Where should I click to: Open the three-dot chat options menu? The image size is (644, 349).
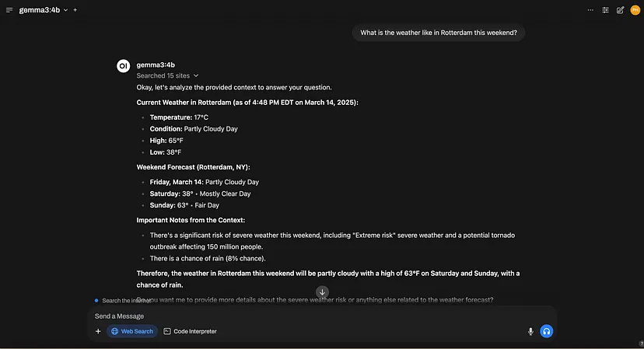590,10
